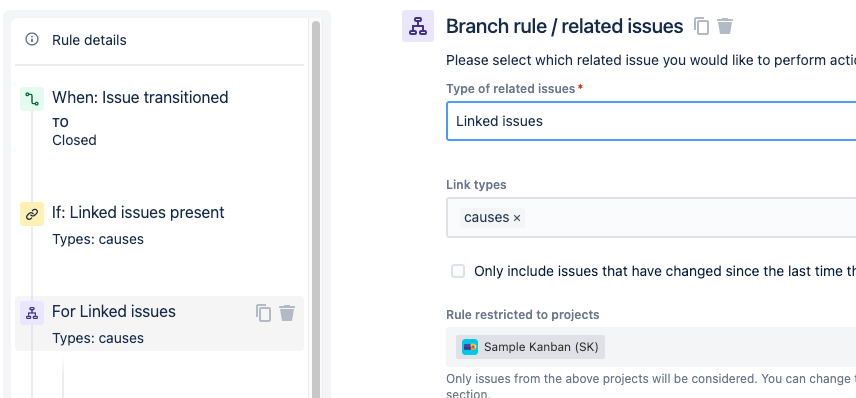Click the rule sidebar vertical scrollbar
The image size is (856, 398).
(x=316, y=207)
